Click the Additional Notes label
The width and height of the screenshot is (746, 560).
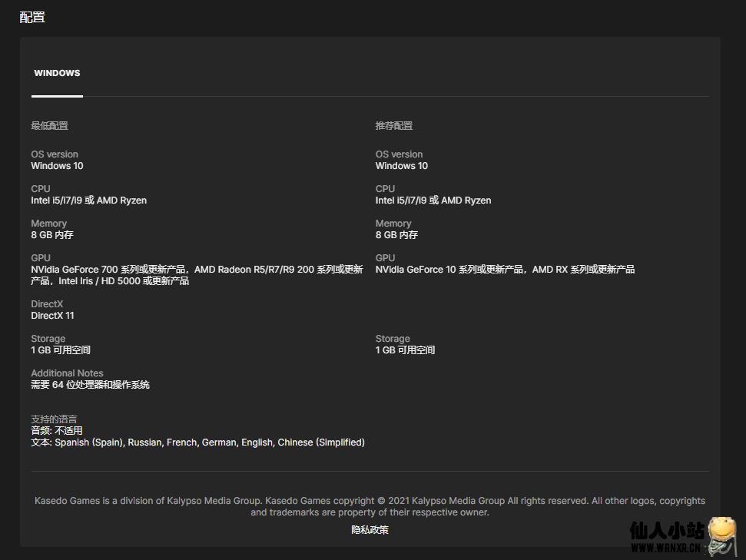(x=67, y=373)
